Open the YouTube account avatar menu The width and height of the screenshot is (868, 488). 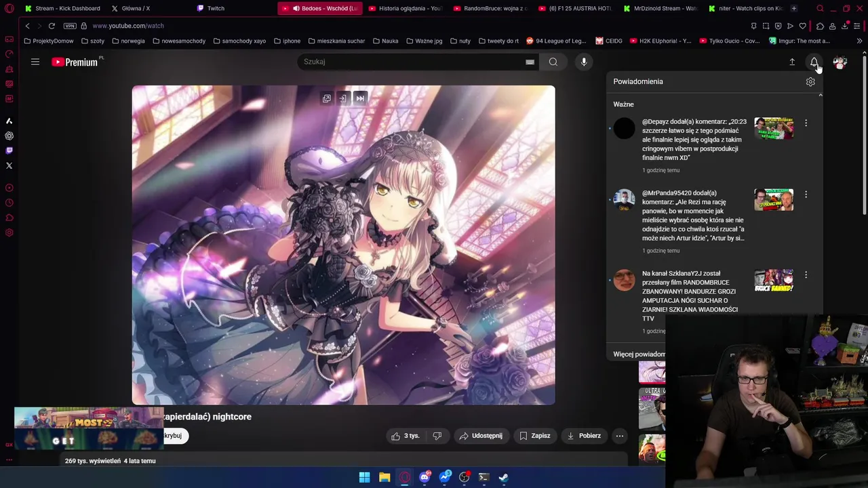(x=840, y=62)
